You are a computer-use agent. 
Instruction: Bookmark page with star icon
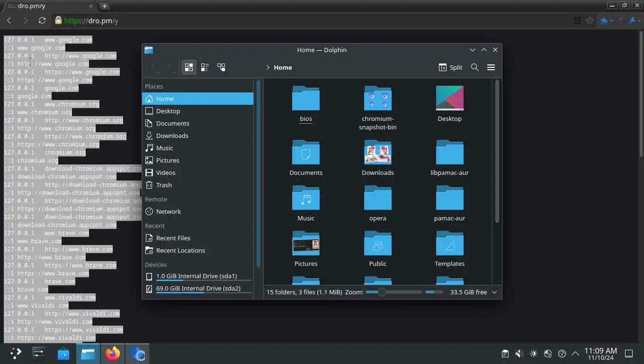pos(590,20)
